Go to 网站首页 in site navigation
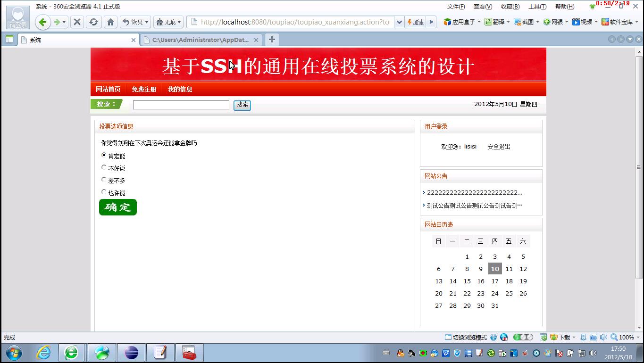The width and height of the screenshot is (644, 363). click(x=108, y=89)
